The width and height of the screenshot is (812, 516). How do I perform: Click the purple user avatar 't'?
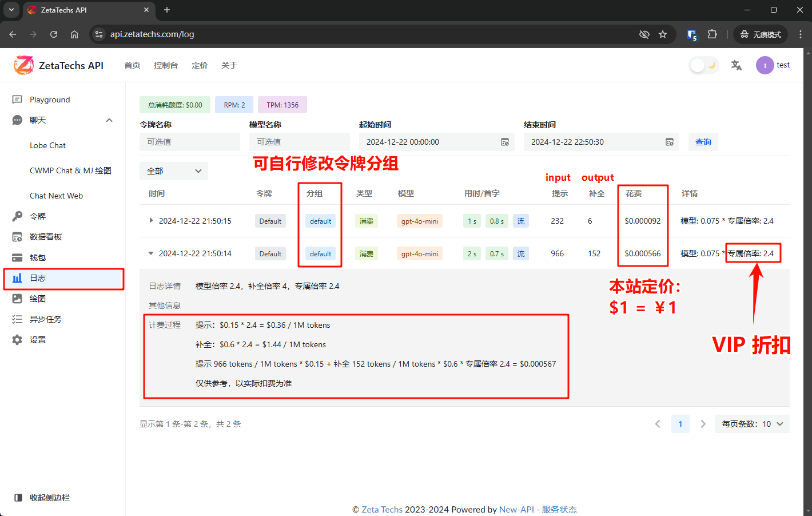(x=765, y=65)
